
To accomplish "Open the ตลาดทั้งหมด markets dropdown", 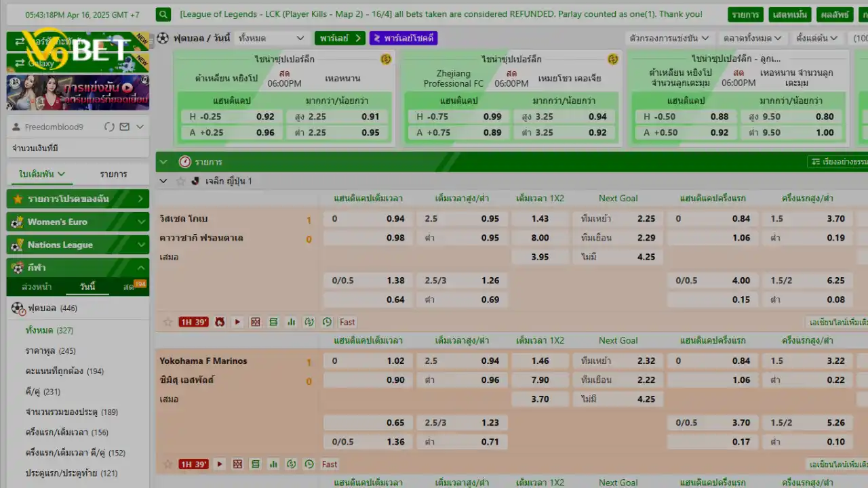I will 752,38.
